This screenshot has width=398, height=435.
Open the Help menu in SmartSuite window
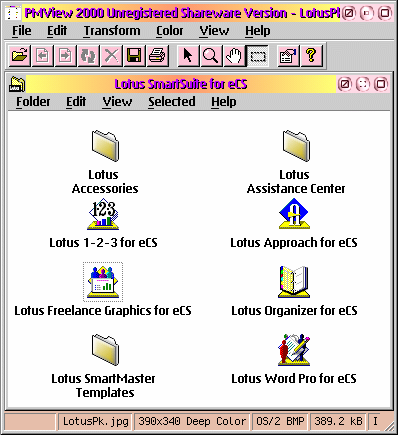coord(224,102)
